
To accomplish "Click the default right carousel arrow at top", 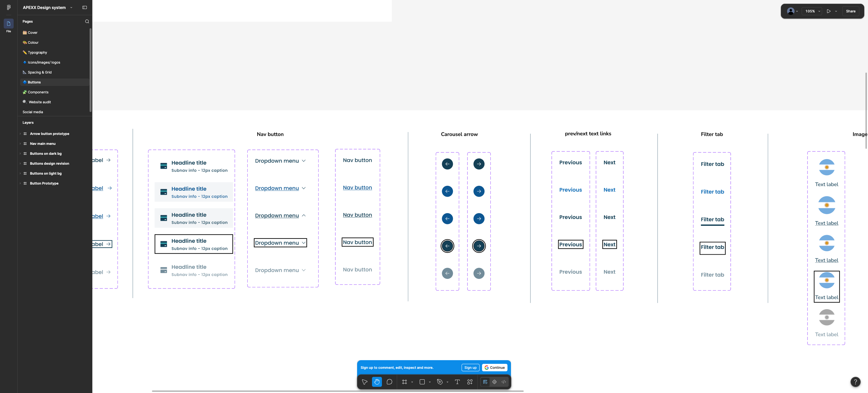I will pos(479,164).
